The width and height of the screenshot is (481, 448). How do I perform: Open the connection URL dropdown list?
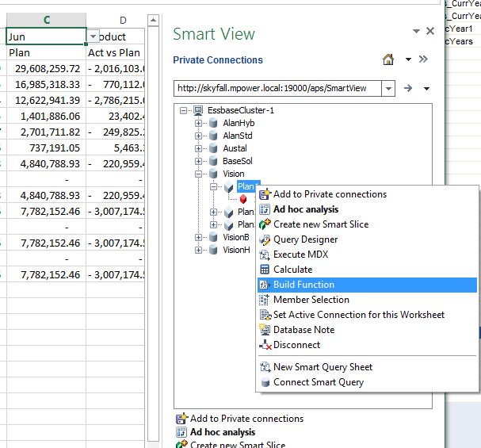tap(388, 88)
